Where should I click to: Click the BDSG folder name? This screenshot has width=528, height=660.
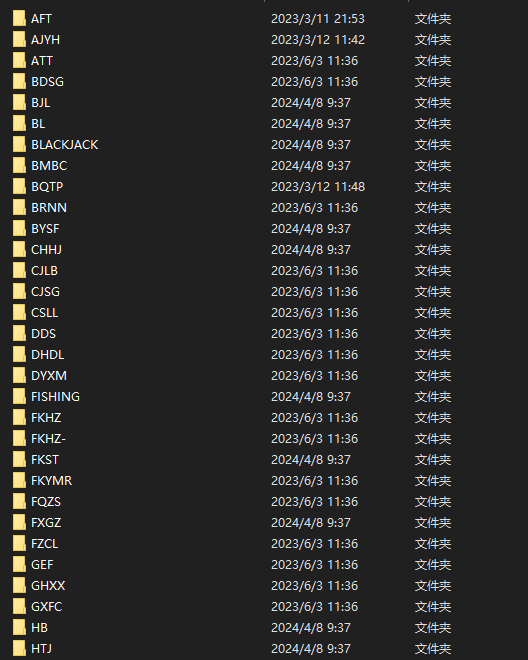(x=48, y=82)
